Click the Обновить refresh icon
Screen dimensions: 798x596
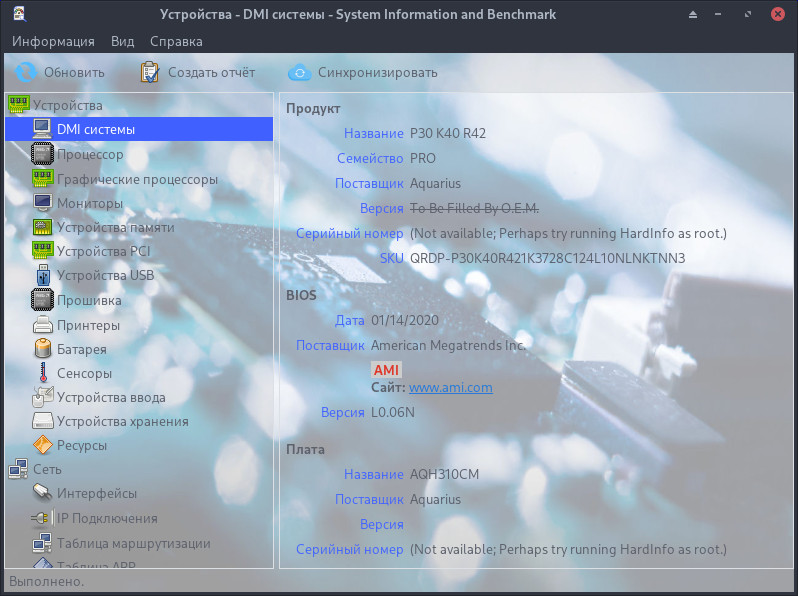[x=25, y=72]
